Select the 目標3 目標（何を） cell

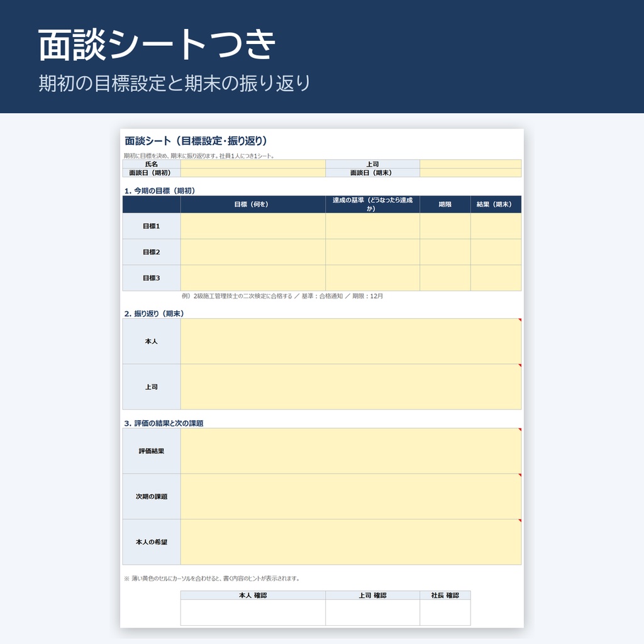(253, 277)
